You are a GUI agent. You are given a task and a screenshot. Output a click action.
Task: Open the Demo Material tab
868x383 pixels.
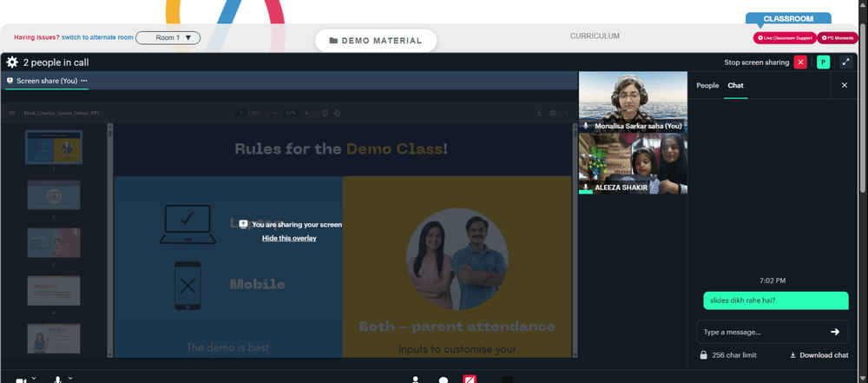pyautogui.click(x=376, y=41)
